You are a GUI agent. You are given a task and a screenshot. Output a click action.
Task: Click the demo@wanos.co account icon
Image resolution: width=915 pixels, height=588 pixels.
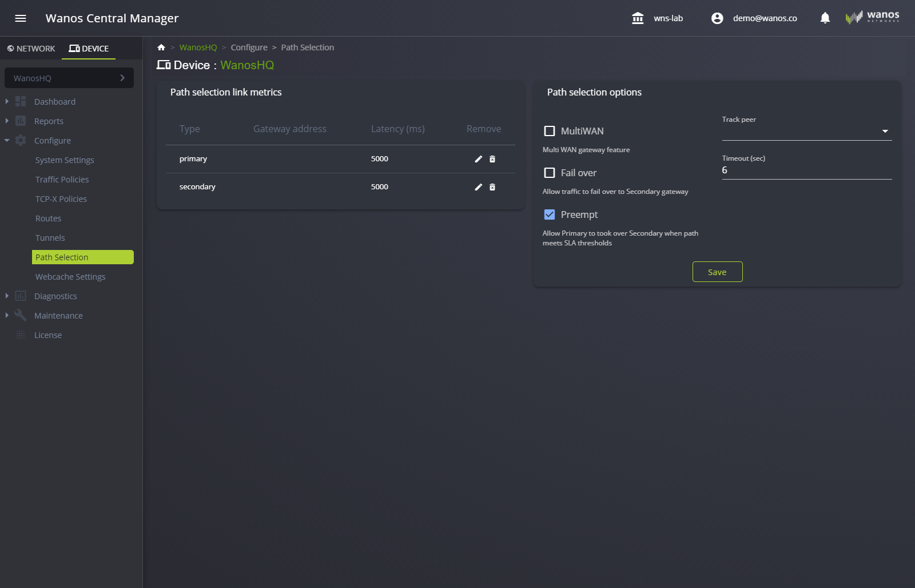[x=717, y=18]
